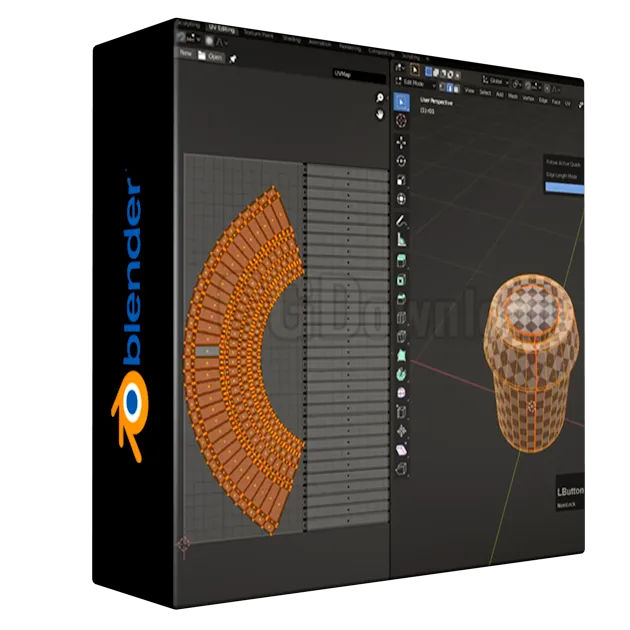Select the Move tool

click(401, 142)
